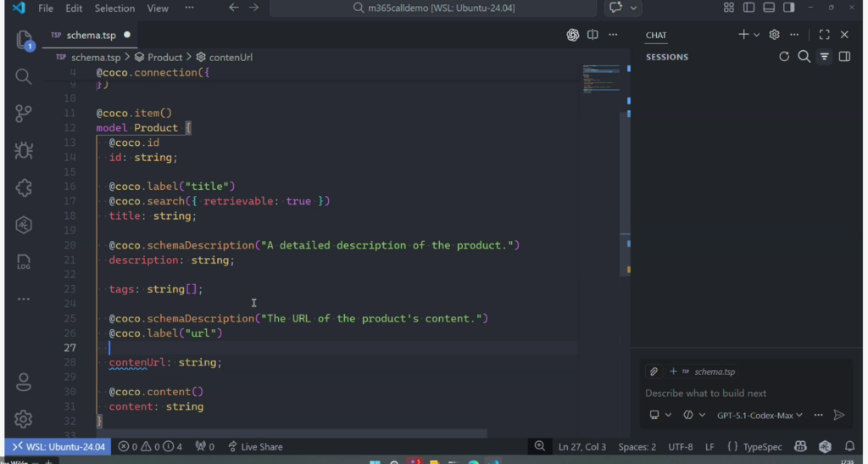Open Source Control view
Viewport: 868px width, 464px height.
click(x=23, y=113)
